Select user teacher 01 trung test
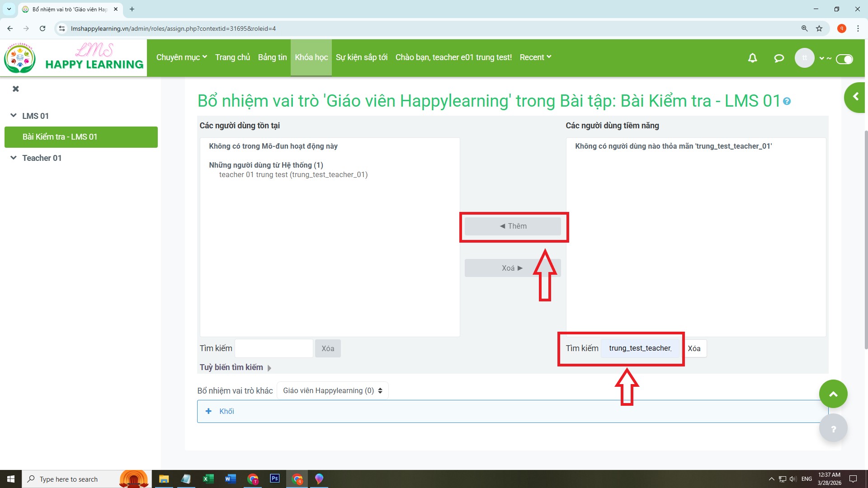The width and height of the screenshot is (868, 488). pyautogui.click(x=293, y=175)
